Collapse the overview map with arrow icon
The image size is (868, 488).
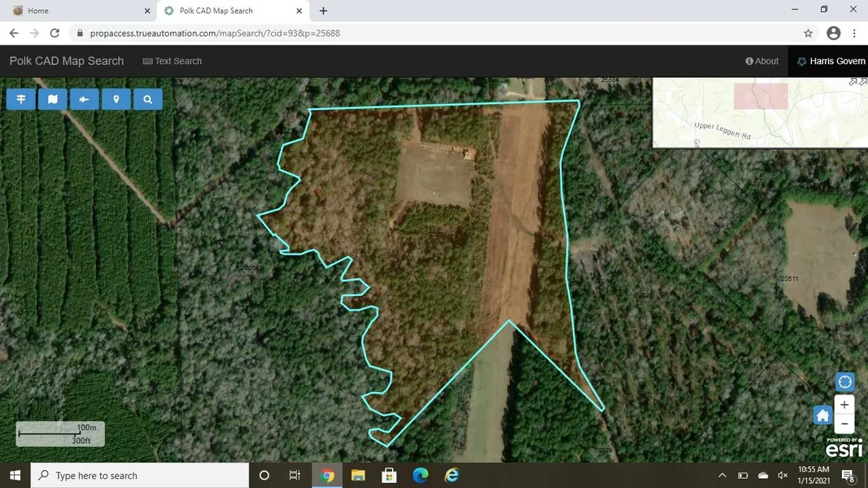click(857, 81)
